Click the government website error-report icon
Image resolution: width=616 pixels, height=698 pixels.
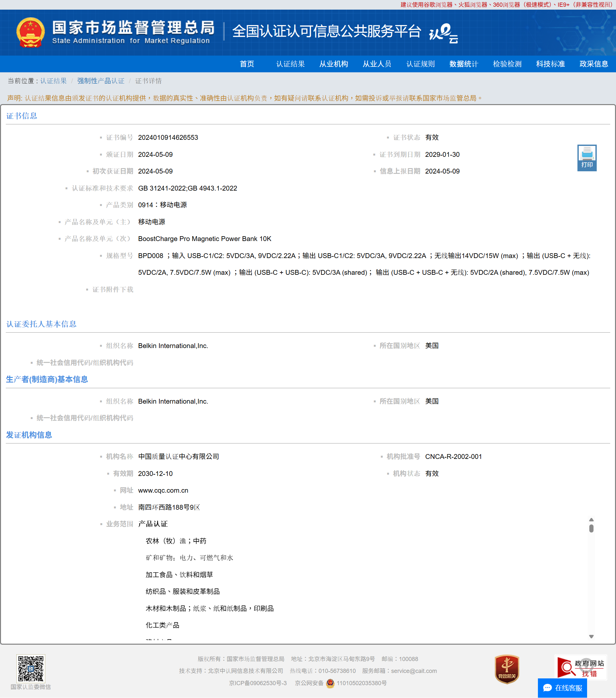(x=580, y=667)
